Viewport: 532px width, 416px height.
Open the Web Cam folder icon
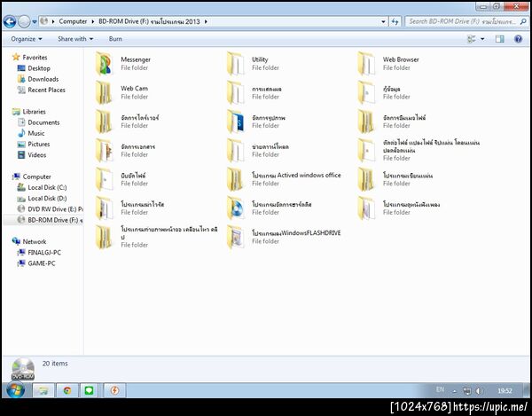click(104, 92)
